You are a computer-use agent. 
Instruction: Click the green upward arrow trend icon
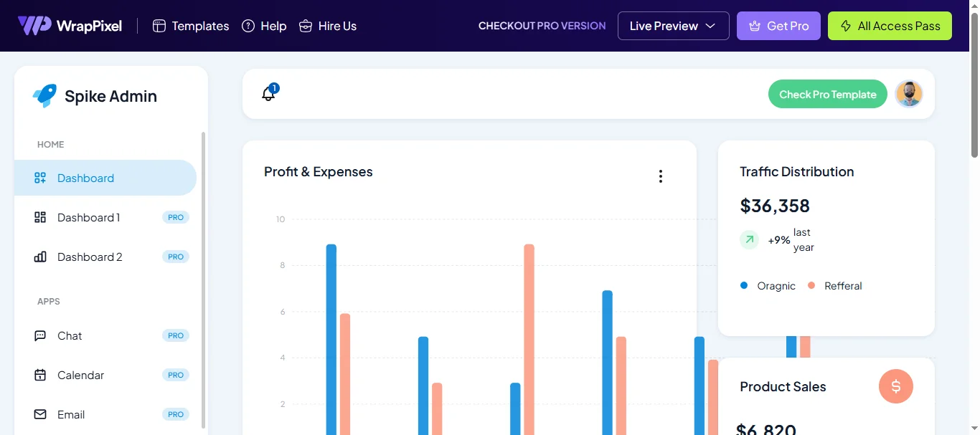pyautogui.click(x=749, y=240)
